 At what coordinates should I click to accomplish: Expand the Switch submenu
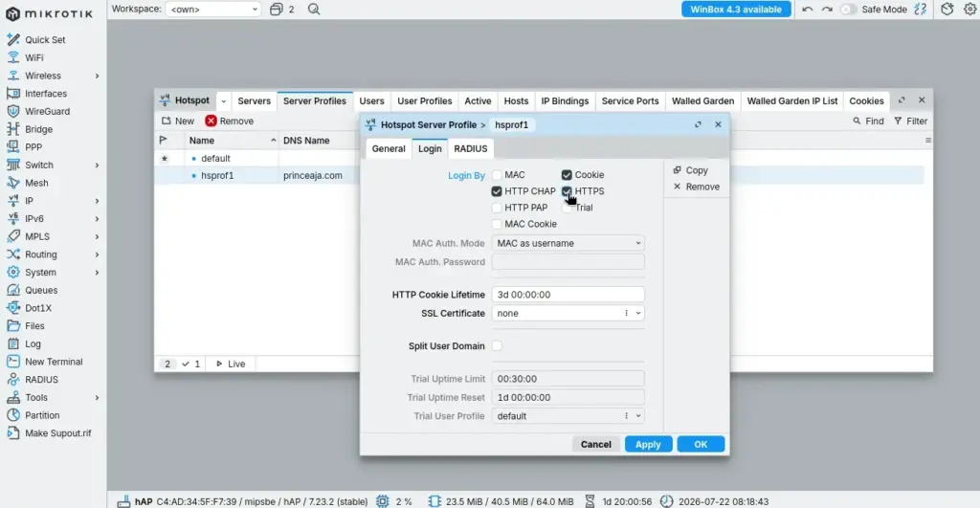[x=97, y=165]
